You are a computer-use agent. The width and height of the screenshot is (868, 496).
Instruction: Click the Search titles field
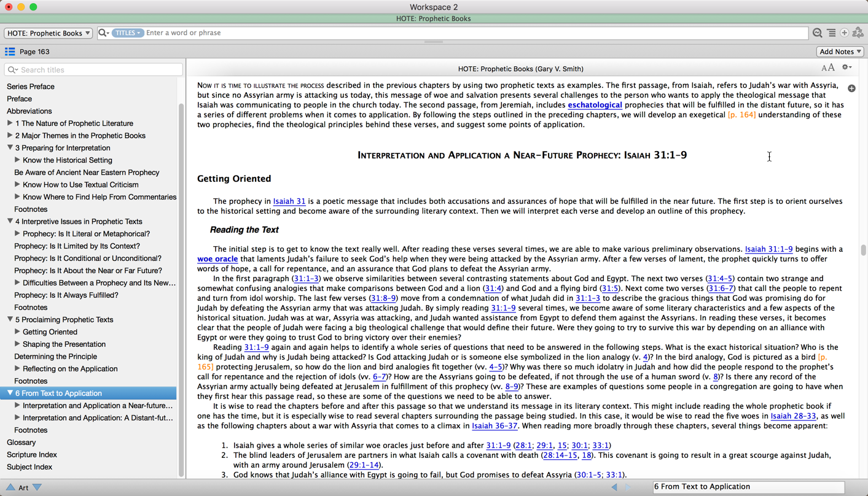coord(93,70)
